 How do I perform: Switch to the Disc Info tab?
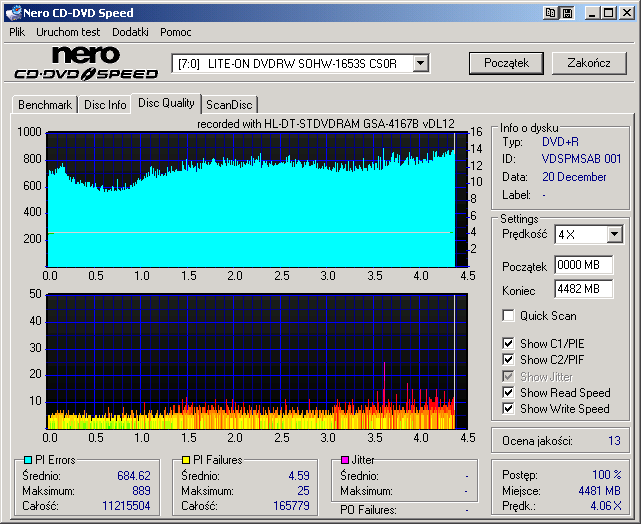[x=105, y=105]
